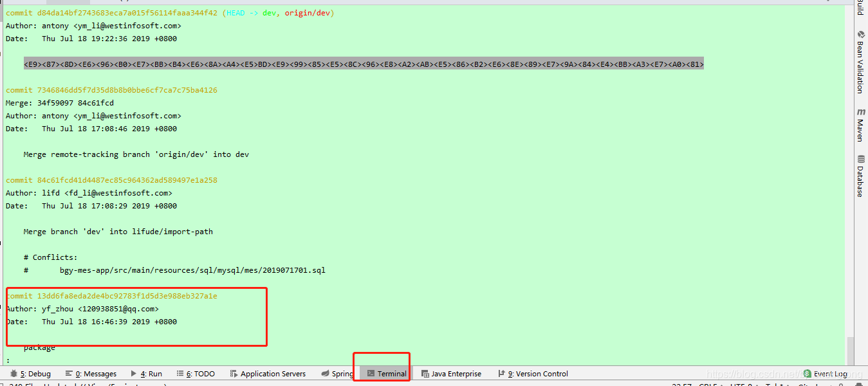Image resolution: width=868 pixels, height=386 pixels.
Task: Click the HEAD -> dev, origin/dev ref label
Action: 278,13
